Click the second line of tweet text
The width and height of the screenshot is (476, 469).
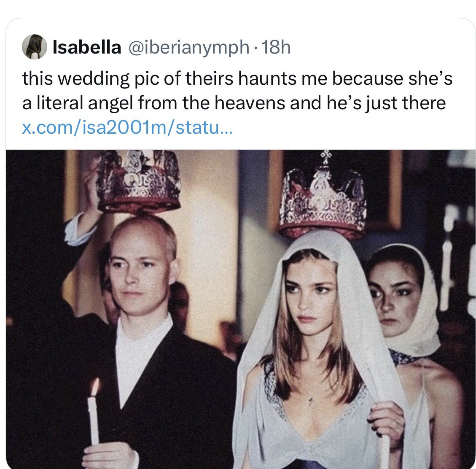point(234,103)
